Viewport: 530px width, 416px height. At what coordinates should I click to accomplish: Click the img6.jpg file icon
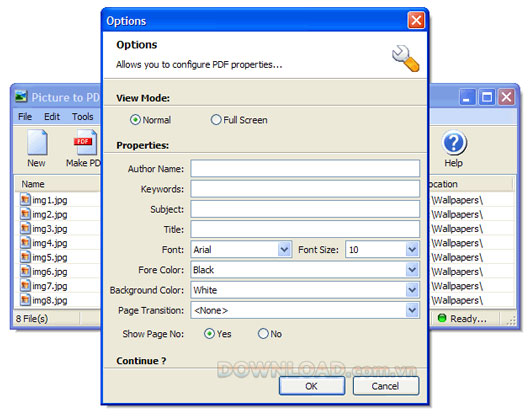coord(25,271)
